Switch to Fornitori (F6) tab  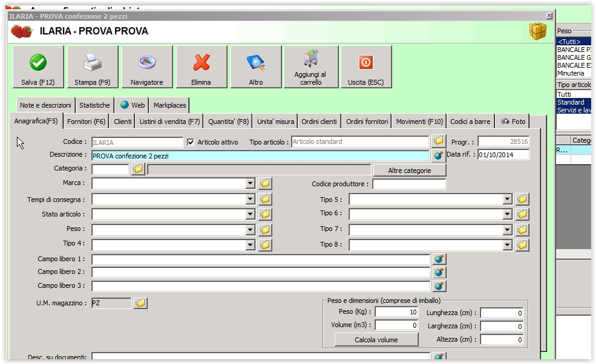pyautogui.click(x=86, y=122)
